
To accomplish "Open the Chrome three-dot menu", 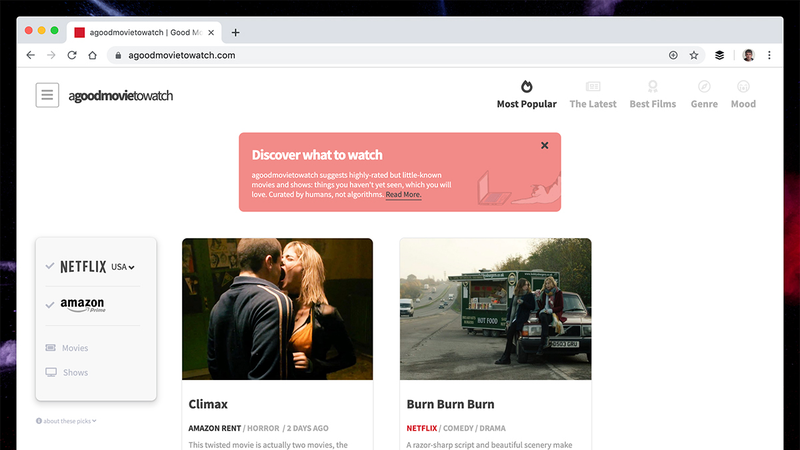I will pos(769,55).
